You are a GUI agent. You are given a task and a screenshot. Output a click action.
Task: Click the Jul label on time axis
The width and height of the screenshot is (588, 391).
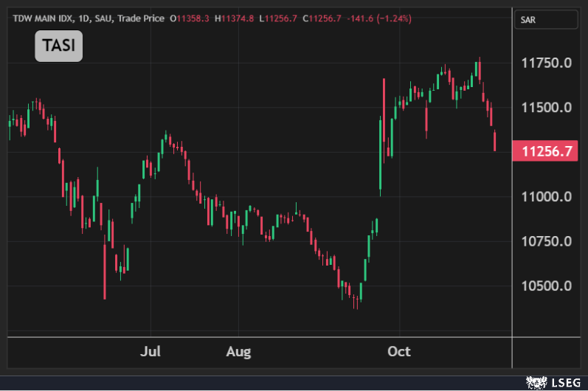[151, 351]
